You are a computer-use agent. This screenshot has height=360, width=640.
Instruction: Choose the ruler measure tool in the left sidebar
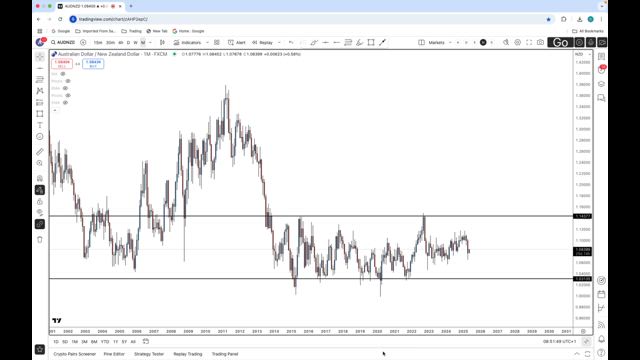[x=40, y=152]
